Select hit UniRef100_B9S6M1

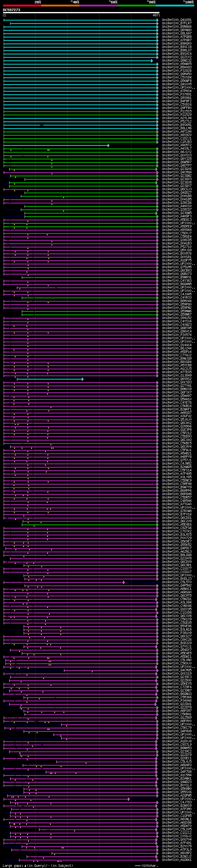tap(176, 125)
